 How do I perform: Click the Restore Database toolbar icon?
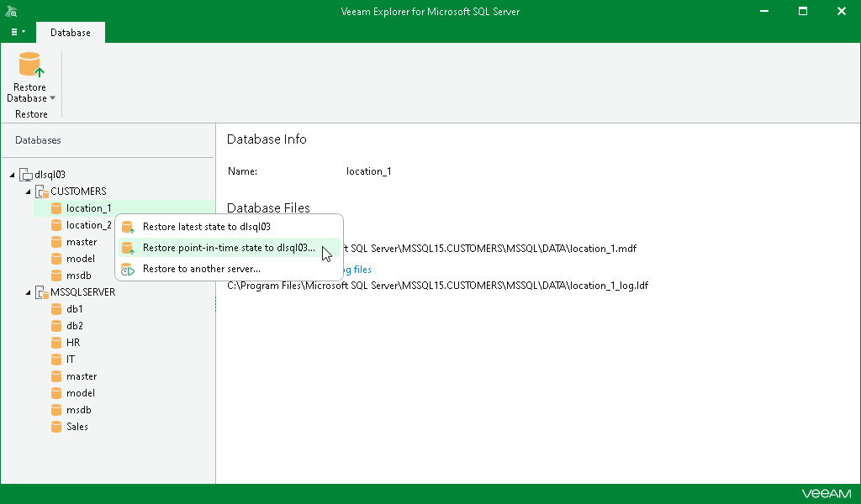coord(31,65)
